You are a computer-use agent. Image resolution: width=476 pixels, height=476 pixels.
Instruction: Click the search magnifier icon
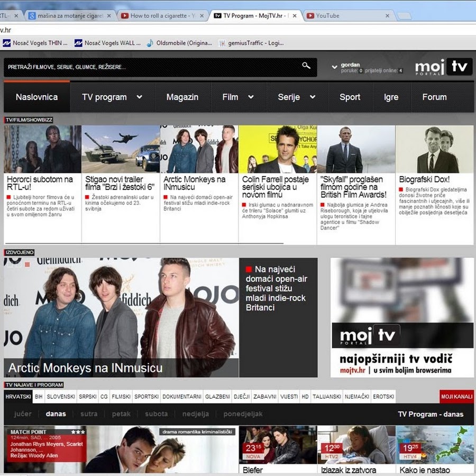pos(306,65)
